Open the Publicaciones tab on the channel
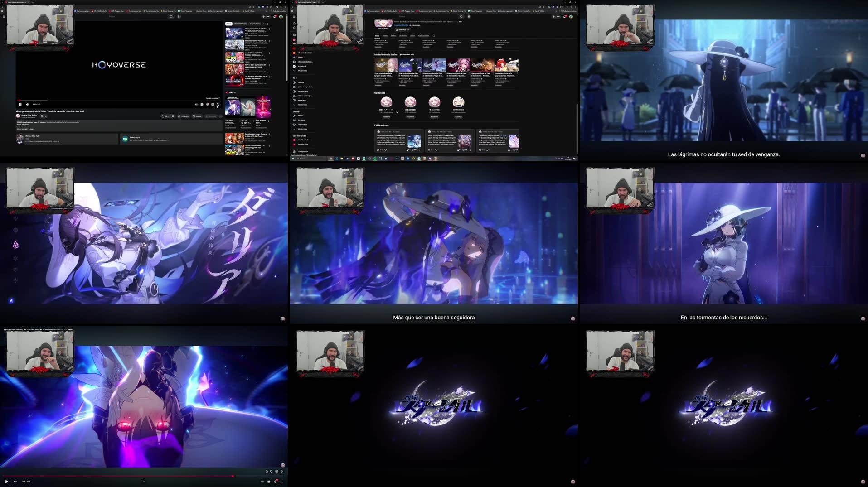The image size is (868, 487). (x=424, y=36)
